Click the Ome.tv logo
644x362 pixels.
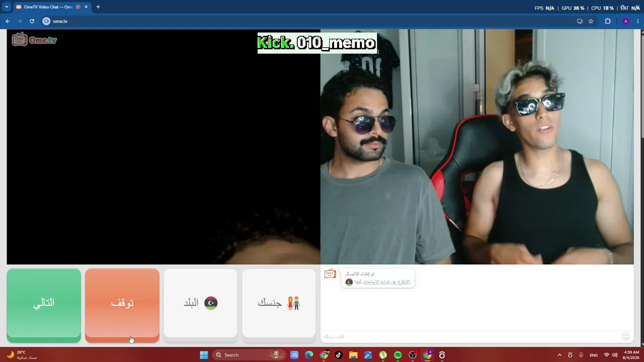coord(35,40)
